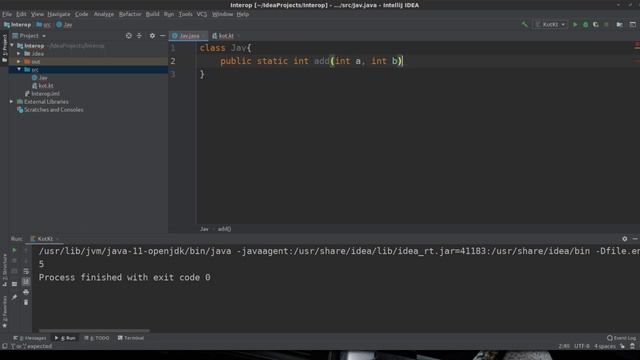Click the grey Stop icon in the main toolbar
The image size is (640, 360).
606,24
